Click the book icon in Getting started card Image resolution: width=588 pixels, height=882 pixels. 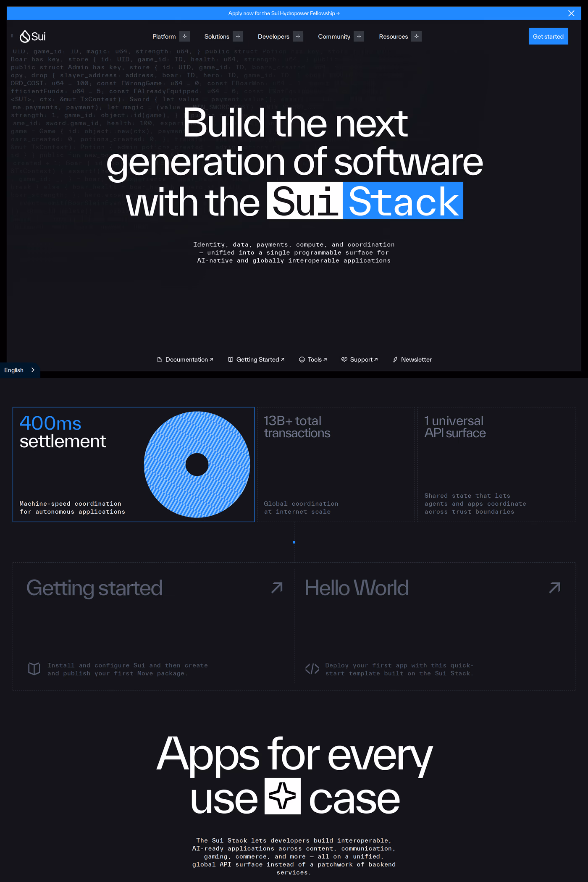[x=34, y=669]
